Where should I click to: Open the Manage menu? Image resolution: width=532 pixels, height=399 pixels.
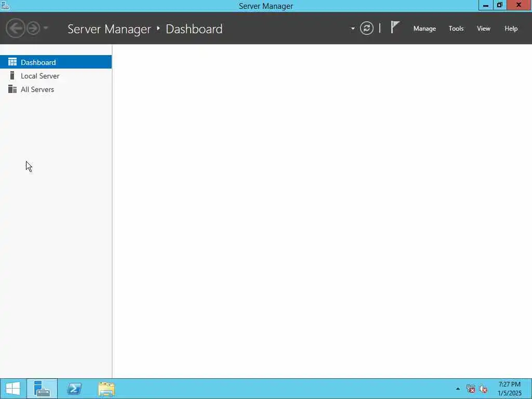tap(424, 29)
